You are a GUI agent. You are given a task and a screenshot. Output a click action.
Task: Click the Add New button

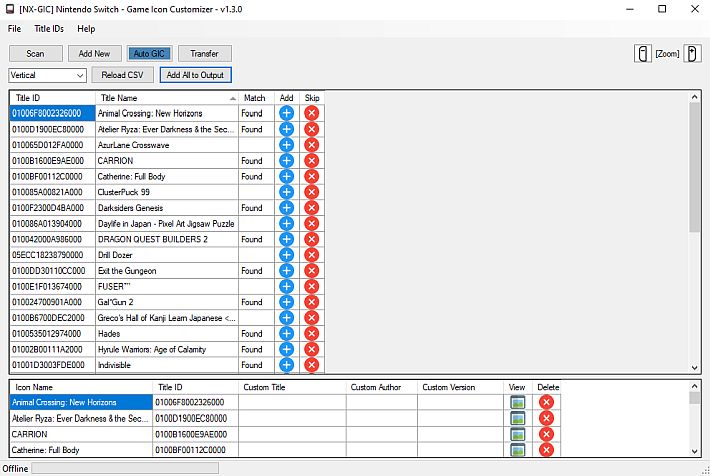tap(95, 53)
